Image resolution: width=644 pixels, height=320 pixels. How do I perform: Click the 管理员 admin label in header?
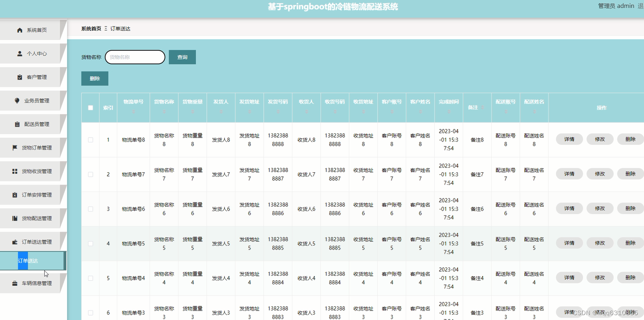(616, 6)
